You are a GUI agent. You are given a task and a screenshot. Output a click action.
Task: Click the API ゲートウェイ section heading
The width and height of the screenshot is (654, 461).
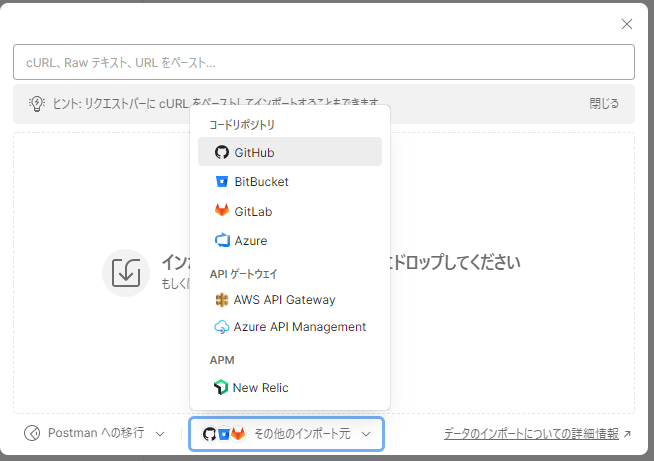click(x=243, y=274)
